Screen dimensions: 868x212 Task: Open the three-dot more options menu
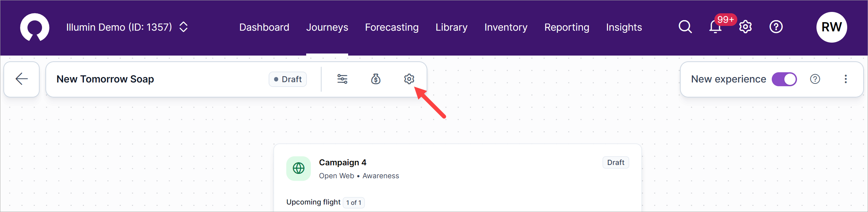845,79
